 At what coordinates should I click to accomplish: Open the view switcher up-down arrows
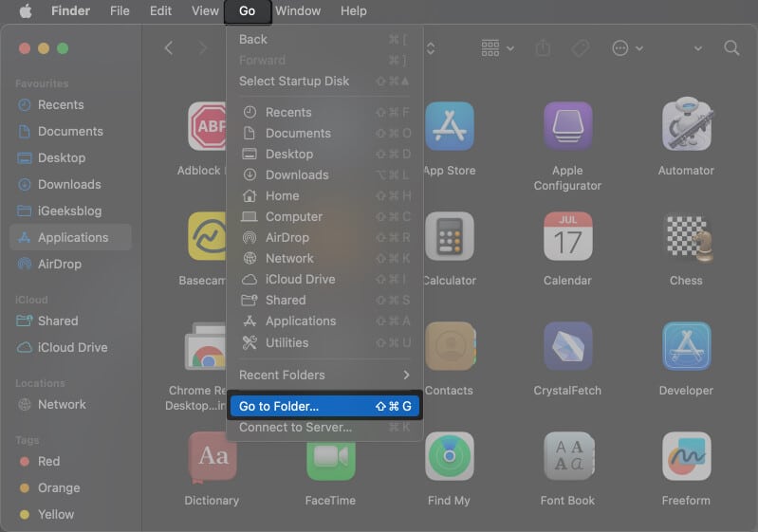pos(431,48)
